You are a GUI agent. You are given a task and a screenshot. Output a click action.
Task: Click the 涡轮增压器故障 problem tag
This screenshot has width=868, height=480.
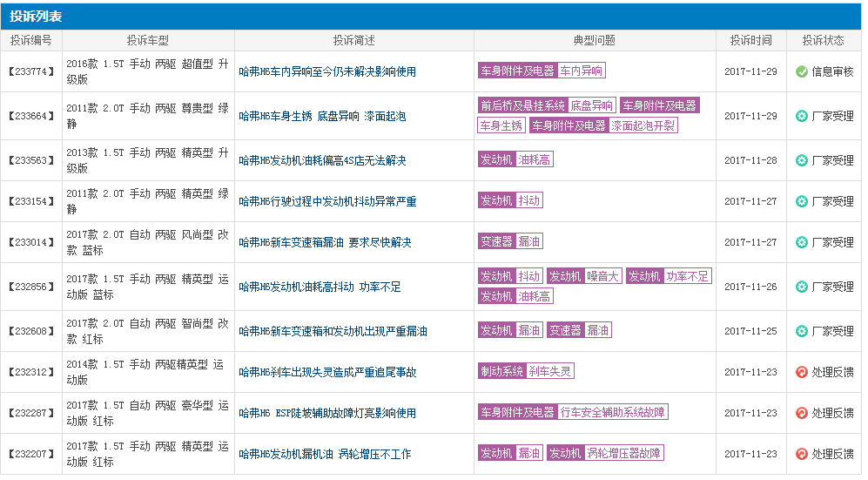[623, 453]
